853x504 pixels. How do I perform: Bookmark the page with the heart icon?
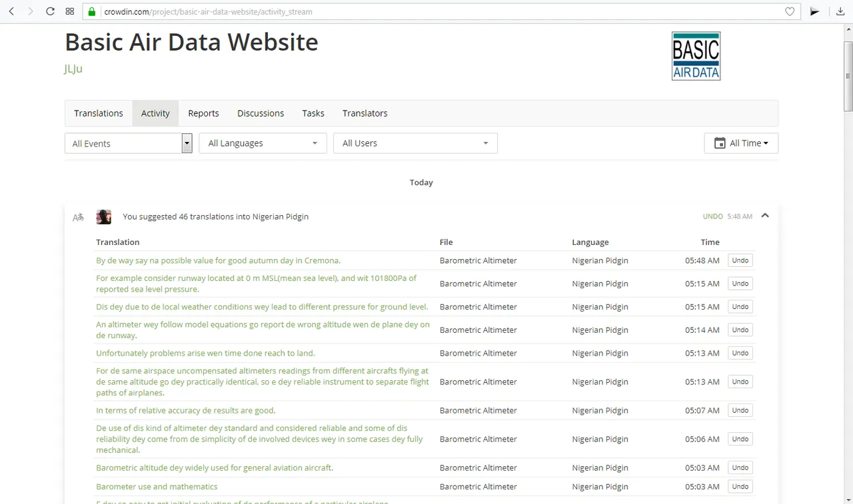coord(790,11)
